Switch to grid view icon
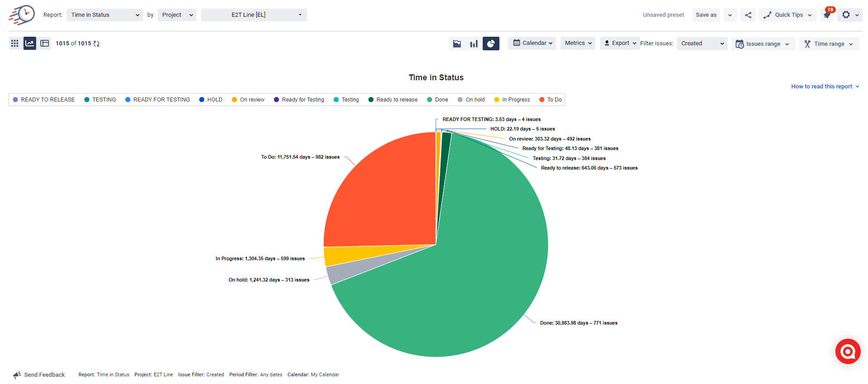This screenshot has width=868, height=384. (x=15, y=44)
